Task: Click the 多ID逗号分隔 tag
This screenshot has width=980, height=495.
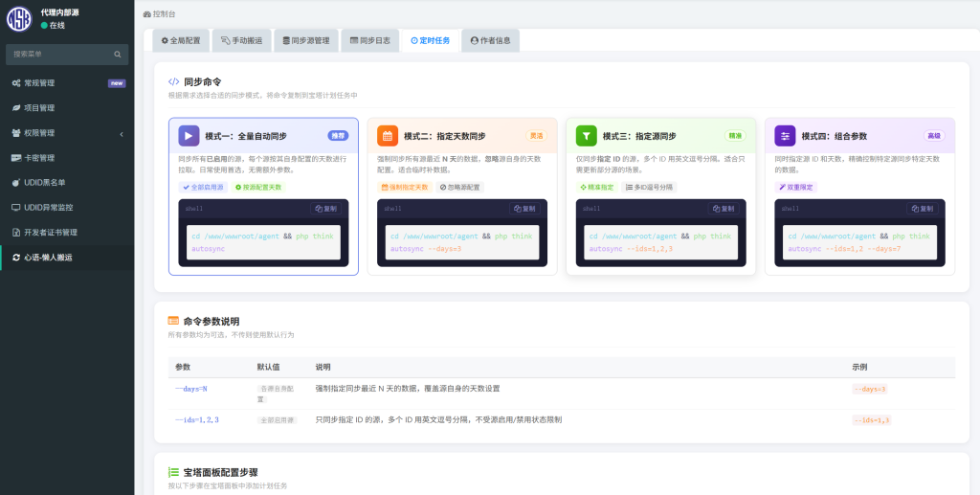Action: (649, 187)
